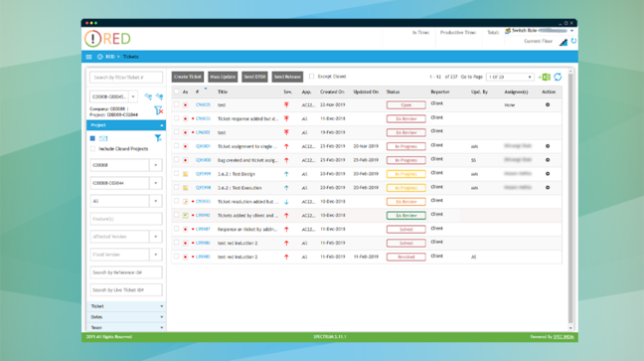The width and height of the screenshot is (644, 361).
Task: Open the 'All' dropdown in sidebar
Action: [156, 201]
